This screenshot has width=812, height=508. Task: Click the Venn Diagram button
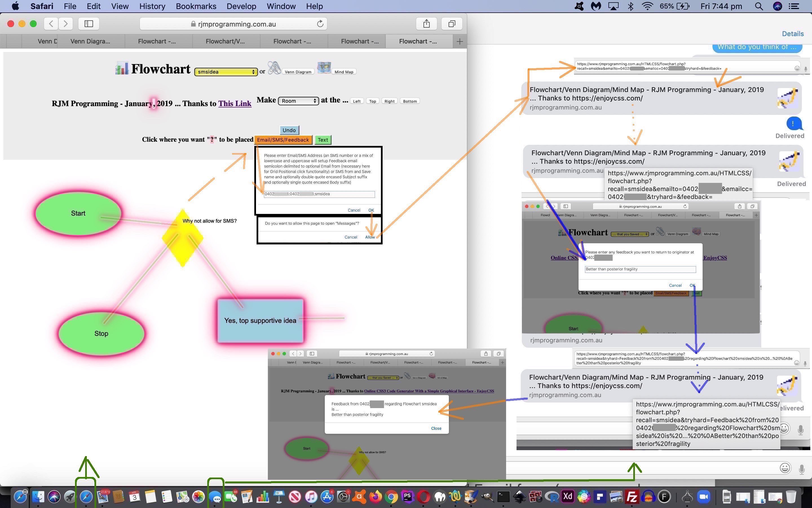tap(298, 72)
